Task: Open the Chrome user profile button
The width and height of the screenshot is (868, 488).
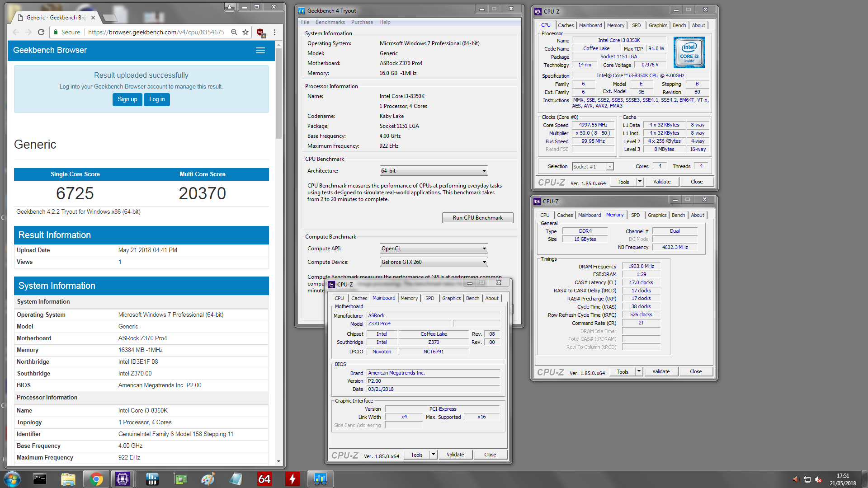Action: [230, 7]
